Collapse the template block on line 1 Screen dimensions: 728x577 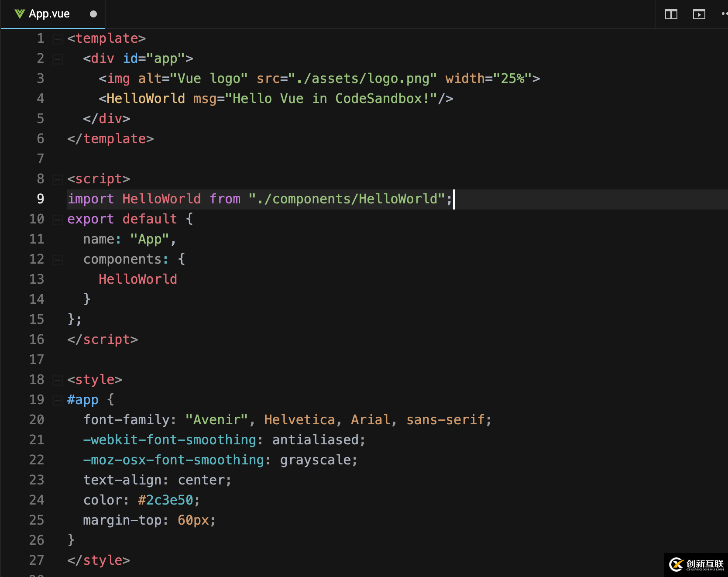click(57, 39)
